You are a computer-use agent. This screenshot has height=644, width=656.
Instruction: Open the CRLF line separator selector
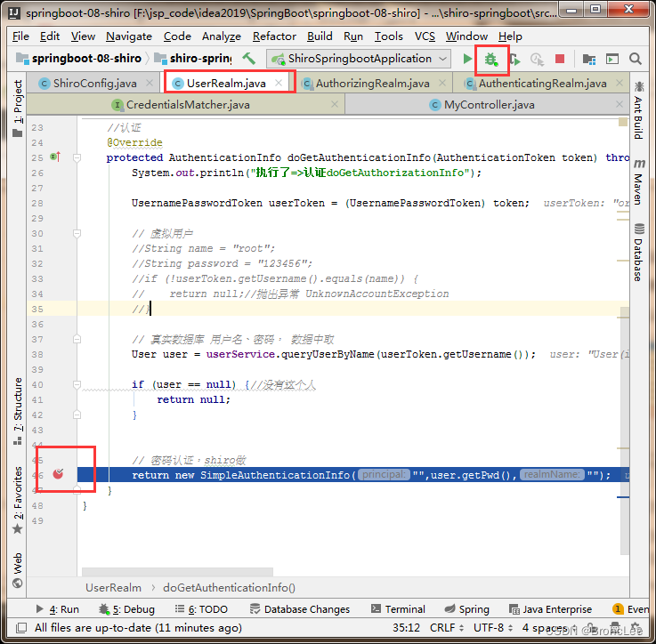click(447, 628)
